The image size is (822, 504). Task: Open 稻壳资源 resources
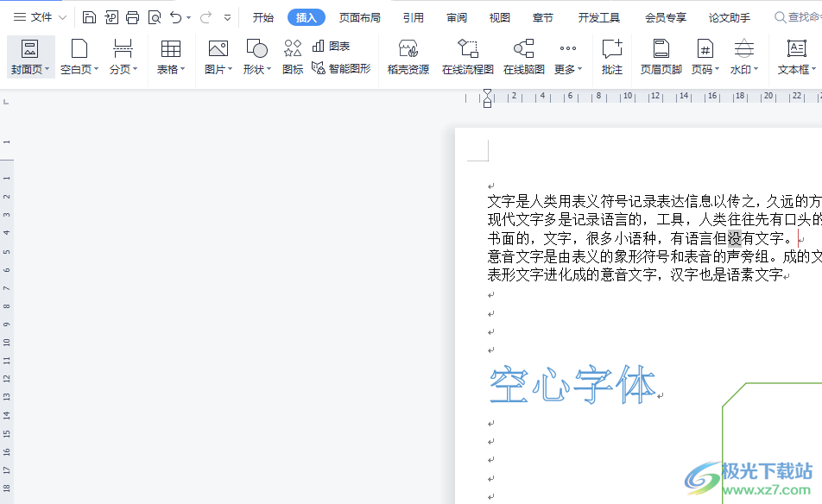[x=408, y=57]
